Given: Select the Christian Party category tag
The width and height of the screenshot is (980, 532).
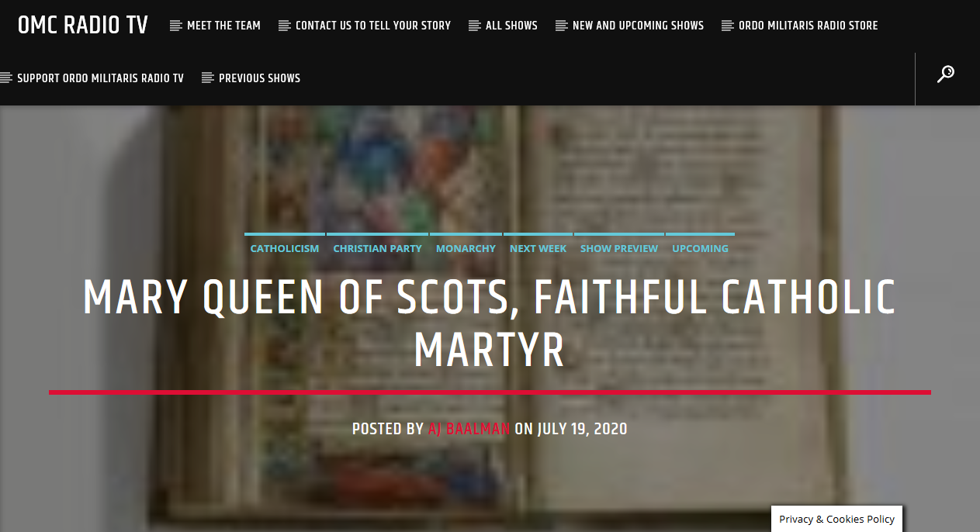Looking at the screenshot, I should pyautogui.click(x=377, y=249).
